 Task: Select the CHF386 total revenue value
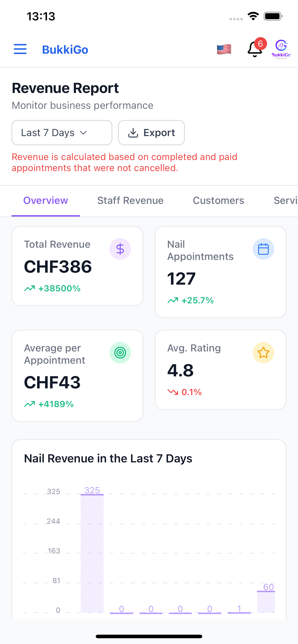[58, 266]
